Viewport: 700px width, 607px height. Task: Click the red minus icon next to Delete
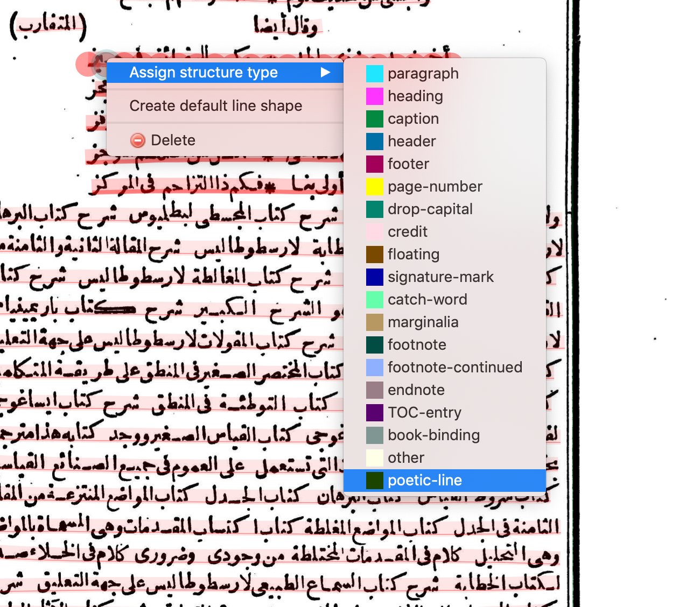pyautogui.click(x=138, y=140)
